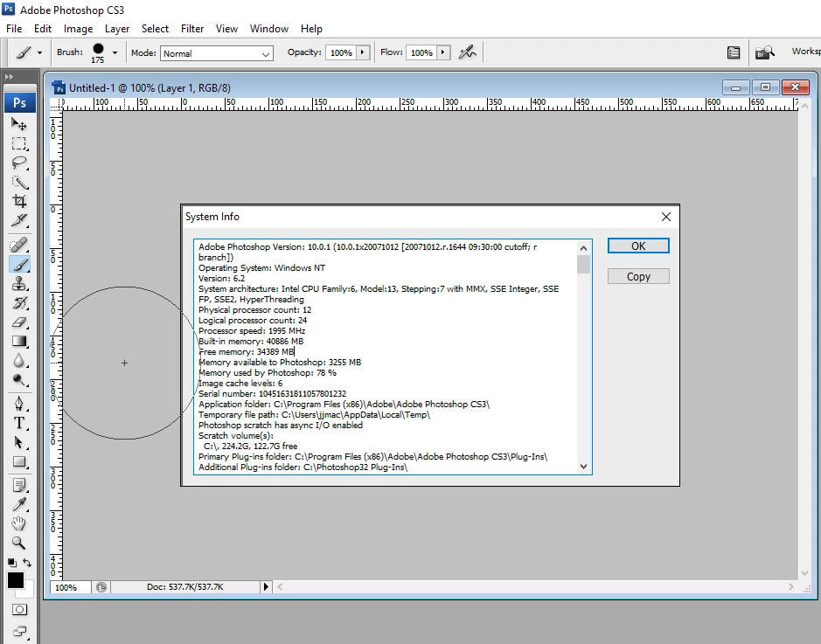Viewport: 821px width, 644px height.
Task: Open the Opacity slider arrow
Action: pyautogui.click(x=363, y=52)
